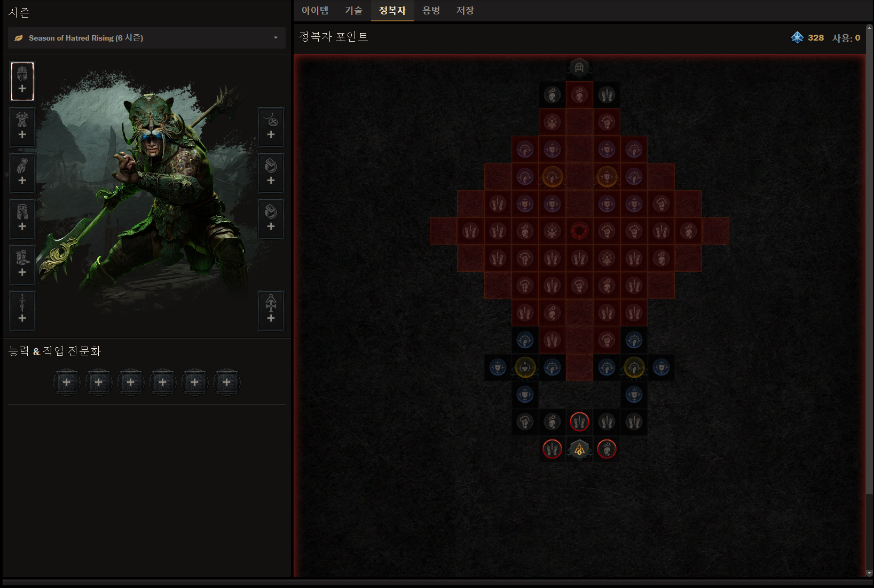Expand the Season of Hatred Rising dropdown

pos(147,38)
